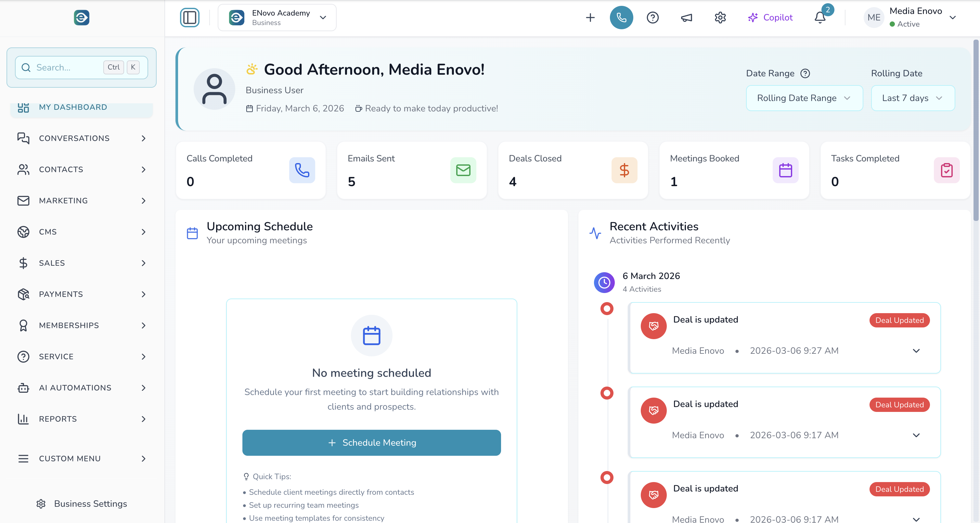
Task: Click the plus icon to create new item
Action: pyautogui.click(x=590, y=18)
